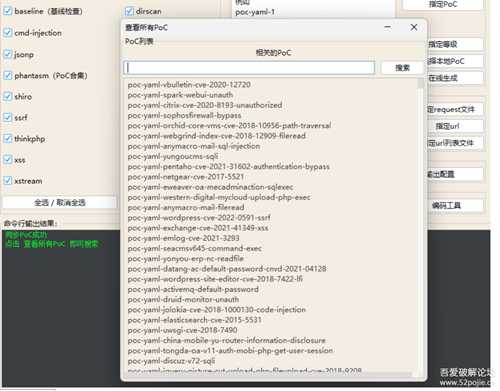This screenshot has width=500, height=391.
Task: Click the 搜索 search button
Action: (402, 68)
